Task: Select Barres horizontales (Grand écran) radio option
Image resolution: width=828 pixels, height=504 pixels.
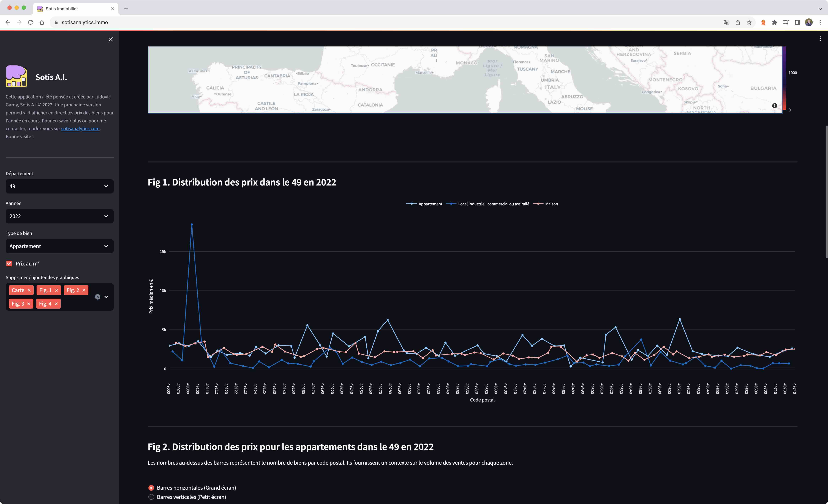Action: coord(151,488)
